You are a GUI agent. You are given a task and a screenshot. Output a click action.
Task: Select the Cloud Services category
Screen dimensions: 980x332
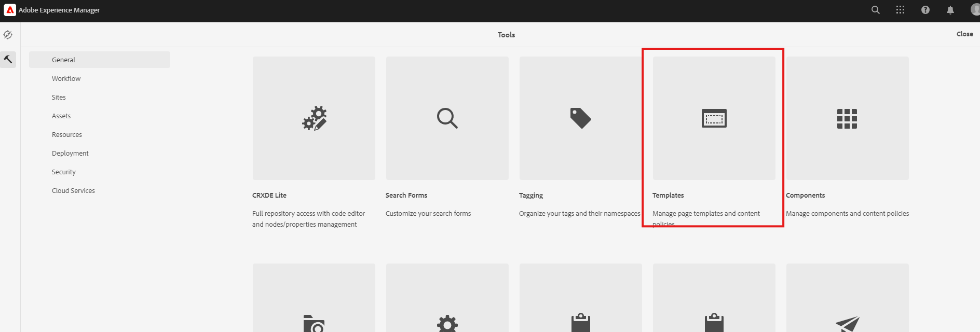click(73, 190)
